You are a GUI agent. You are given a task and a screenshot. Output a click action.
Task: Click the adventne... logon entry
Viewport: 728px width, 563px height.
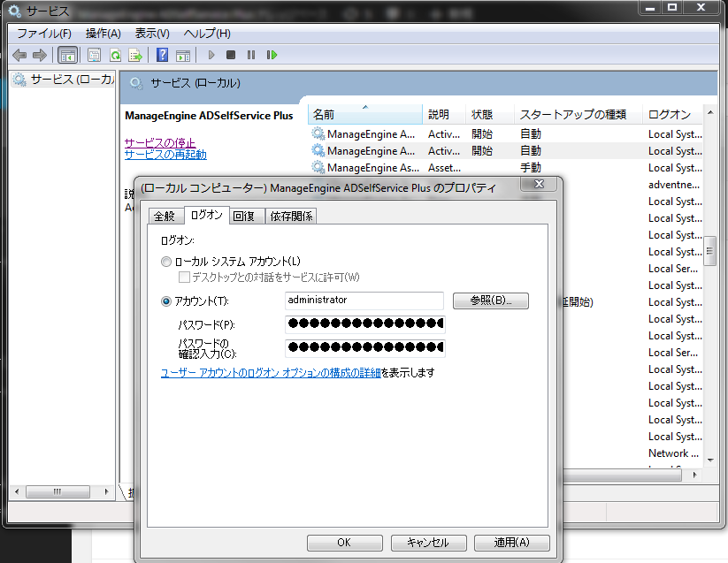[674, 185]
